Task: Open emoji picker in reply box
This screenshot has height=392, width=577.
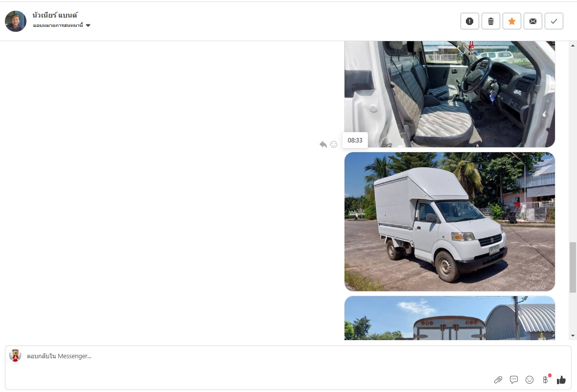Action: coord(530,380)
